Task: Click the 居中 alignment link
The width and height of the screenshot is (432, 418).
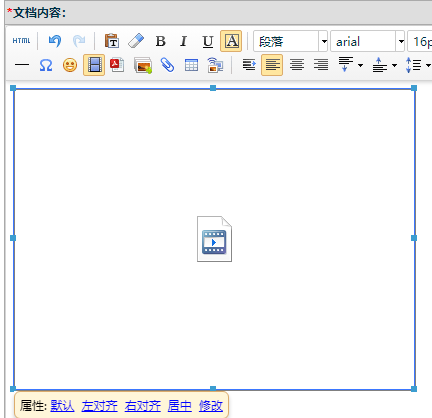Action: point(180,406)
